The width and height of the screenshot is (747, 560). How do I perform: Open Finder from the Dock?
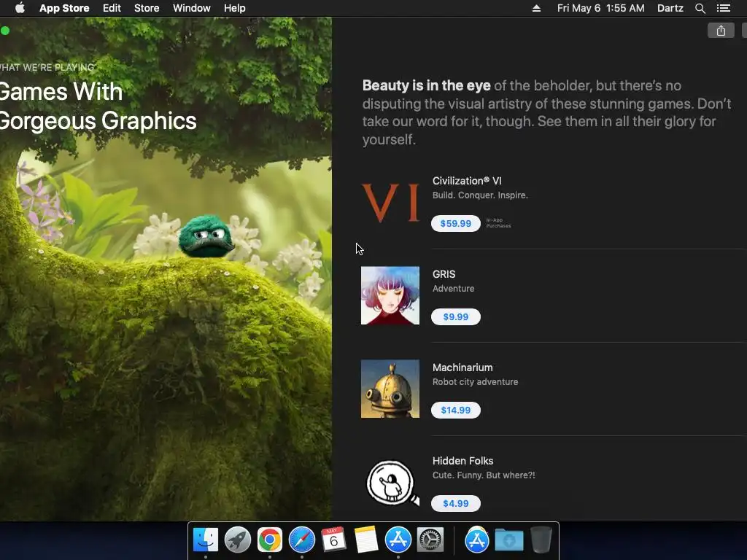[206, 540]
